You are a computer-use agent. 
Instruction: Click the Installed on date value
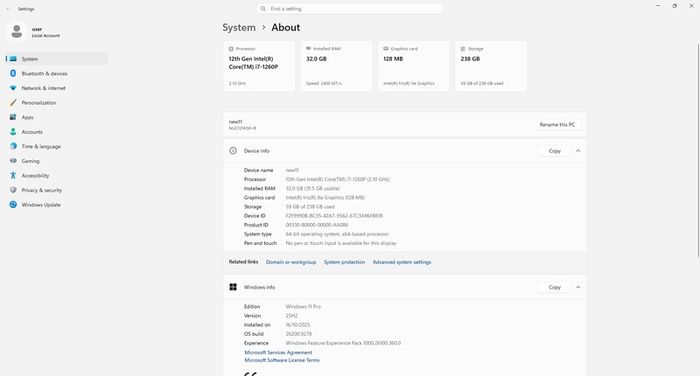(298, 325)
